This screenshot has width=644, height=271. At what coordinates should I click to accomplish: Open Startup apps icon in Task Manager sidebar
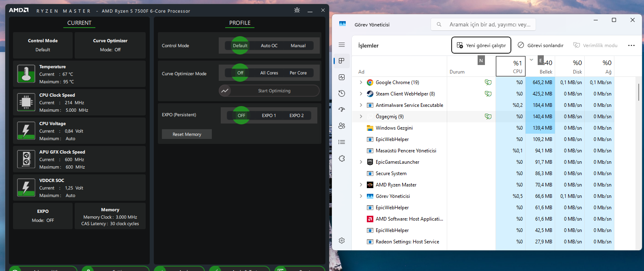click(342, 109)
